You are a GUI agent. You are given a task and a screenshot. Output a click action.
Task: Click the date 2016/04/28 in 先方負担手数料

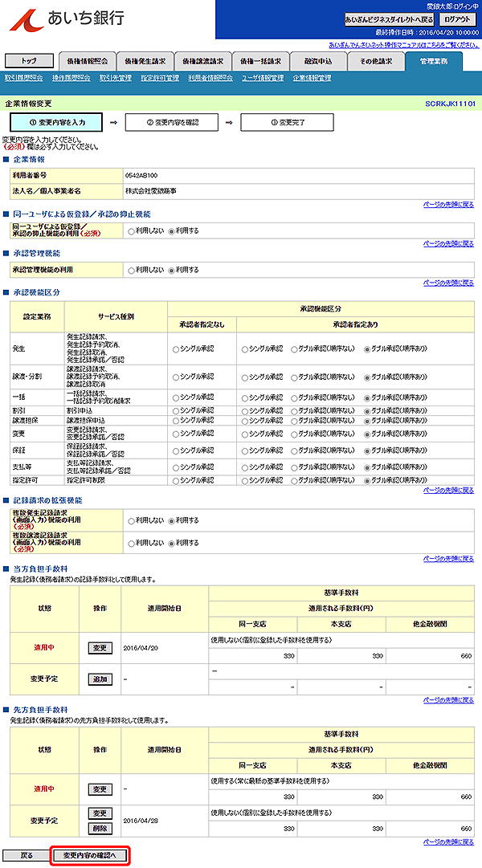click(x=140, y=820)
